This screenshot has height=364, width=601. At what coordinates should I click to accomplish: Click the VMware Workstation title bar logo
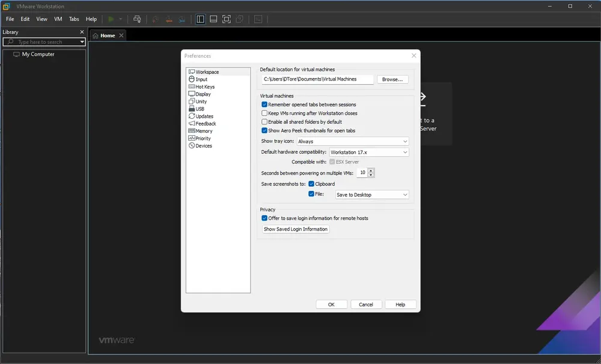click(x=6, y=6)
